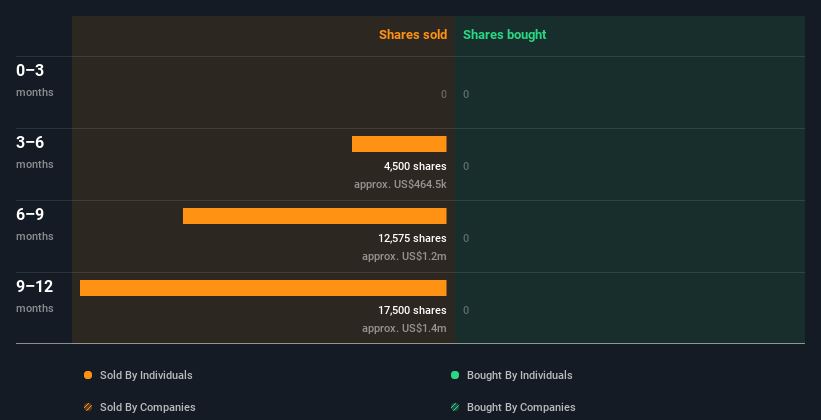Click the shares sold 0 in 0–3 months row
The width and height of the screenshot is (821, 420).
click(x=444, y=94)
